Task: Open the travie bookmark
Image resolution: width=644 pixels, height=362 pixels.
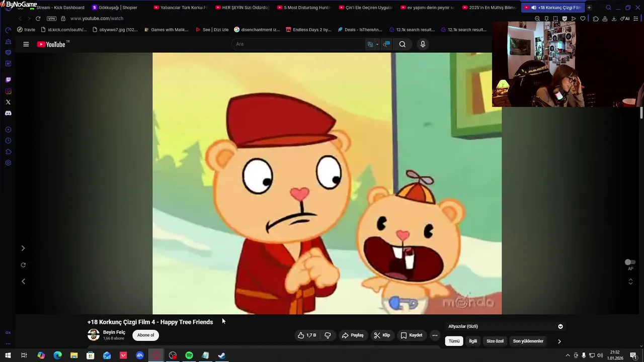Action: click(26, 30)
